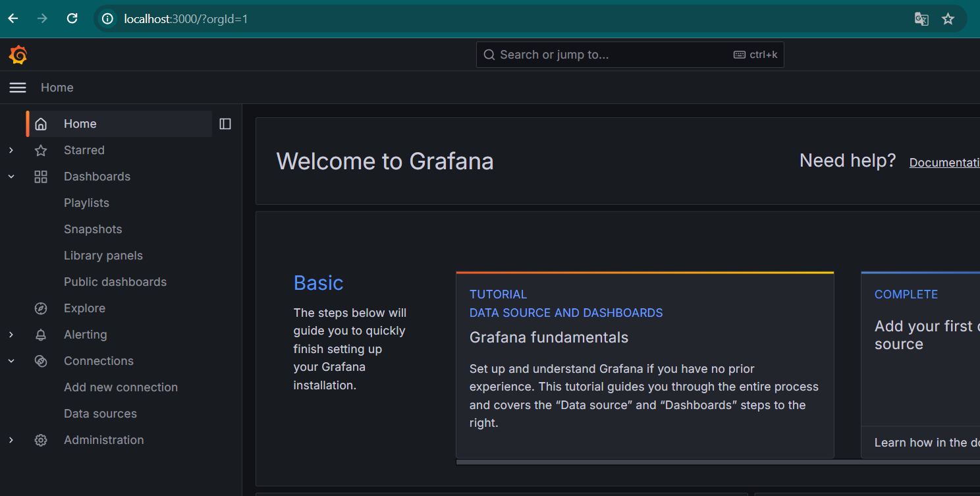The image size is (980, 496).
Task: Click the Grafana logo icon
Action: (18, 55)
